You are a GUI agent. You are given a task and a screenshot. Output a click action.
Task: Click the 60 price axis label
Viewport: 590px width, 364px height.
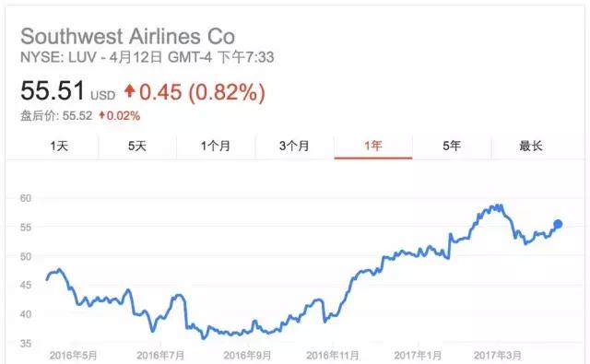click(x=26, y=198)
